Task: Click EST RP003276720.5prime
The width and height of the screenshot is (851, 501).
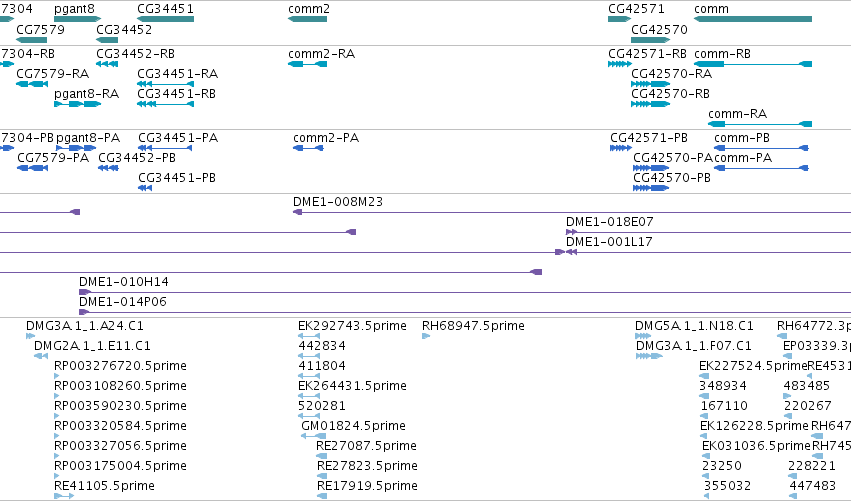Action: 56,376
